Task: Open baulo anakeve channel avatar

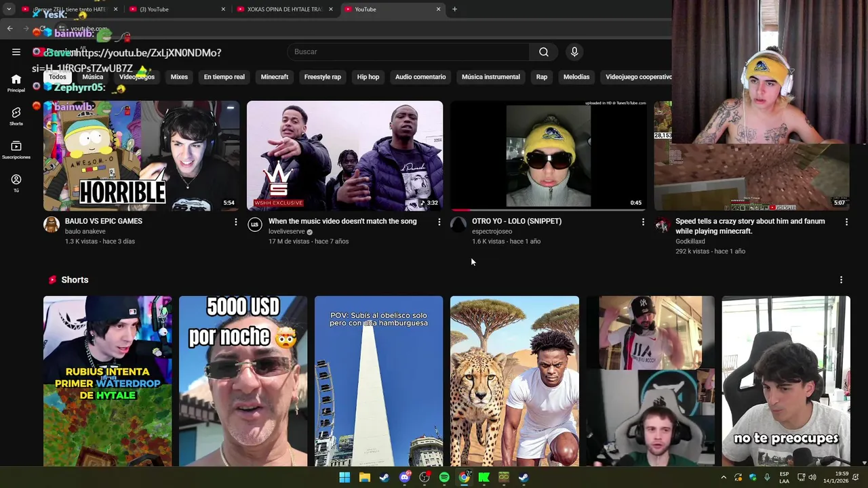Action: click(x=52, y=225)
